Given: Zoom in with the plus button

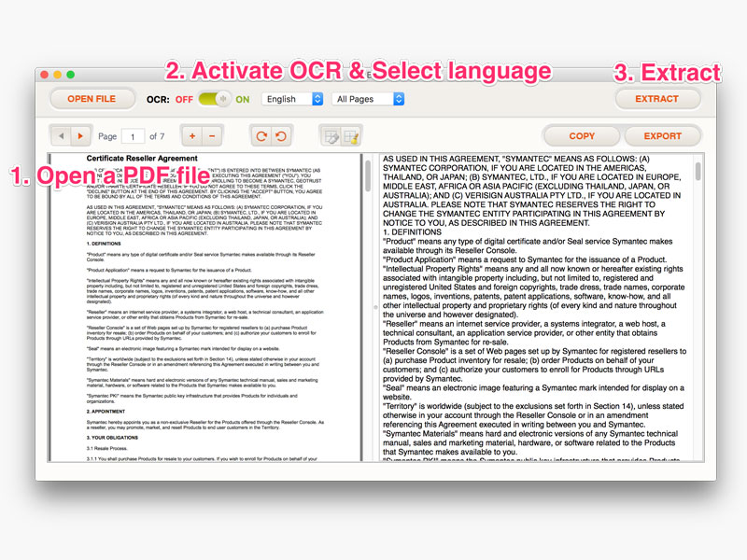Looking at the screenshot, I should 192,136.
